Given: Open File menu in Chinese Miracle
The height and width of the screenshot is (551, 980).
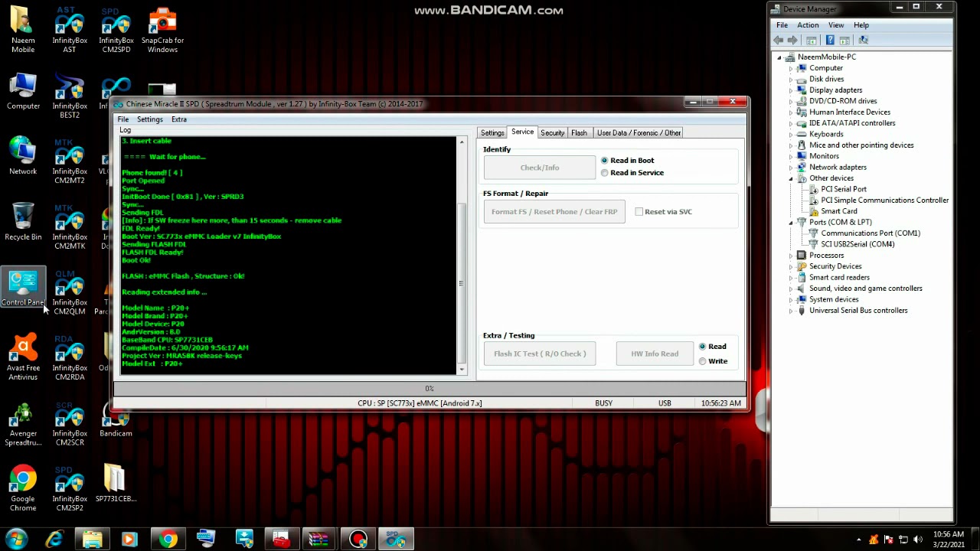Looking at the screenshot, I should (122, 119).
